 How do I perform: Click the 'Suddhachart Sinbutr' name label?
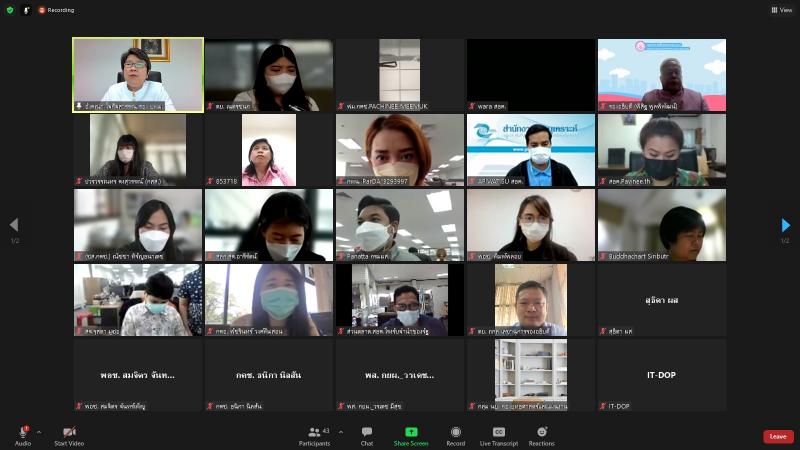click(638, 256)
